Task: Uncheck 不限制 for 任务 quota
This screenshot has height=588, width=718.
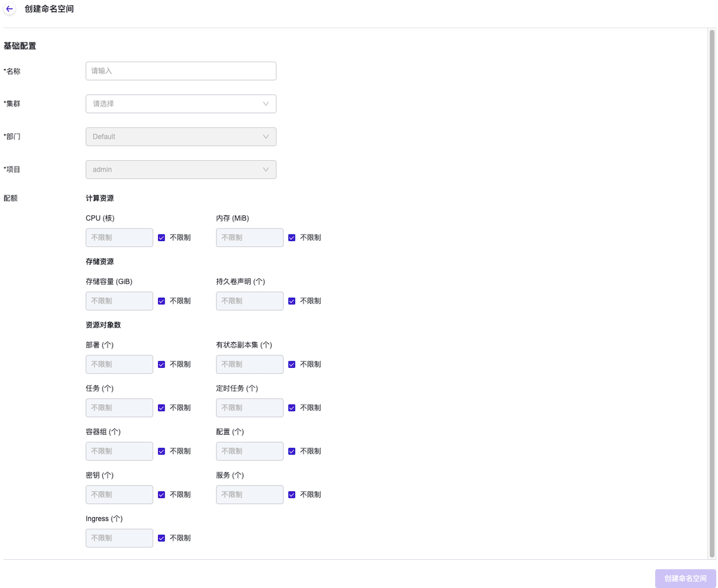Action: pos(162,408)
